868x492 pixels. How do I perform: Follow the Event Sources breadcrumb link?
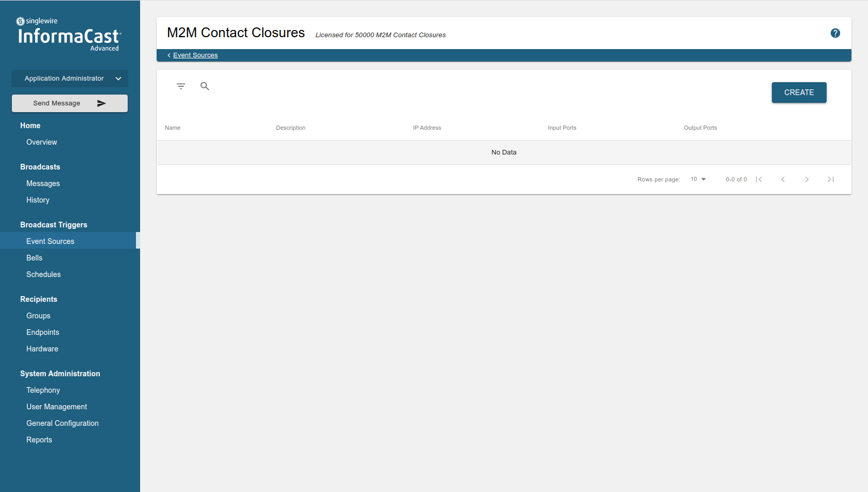click(195, 55)
